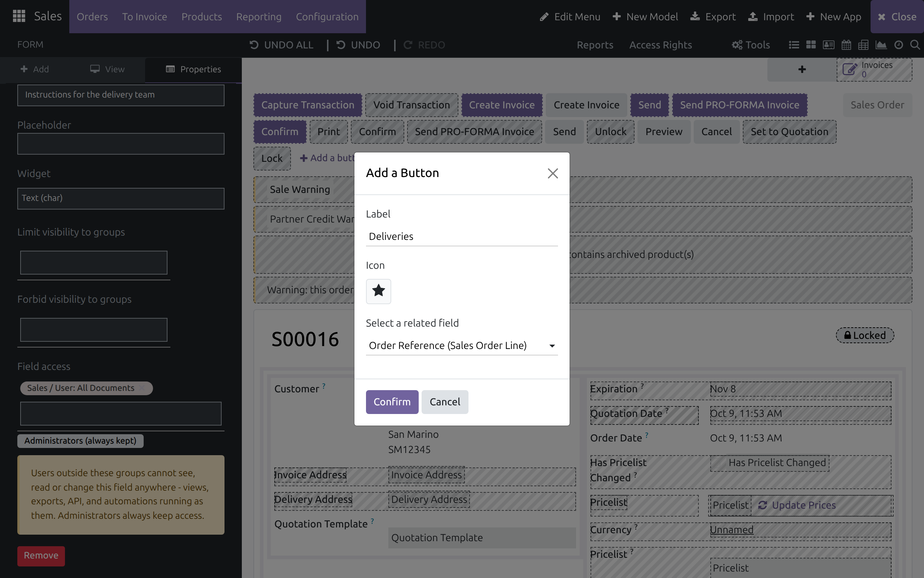Click the Tools gears item
Image resolution: width=924 pixels, height=578 pixels.
click(751, 45)
